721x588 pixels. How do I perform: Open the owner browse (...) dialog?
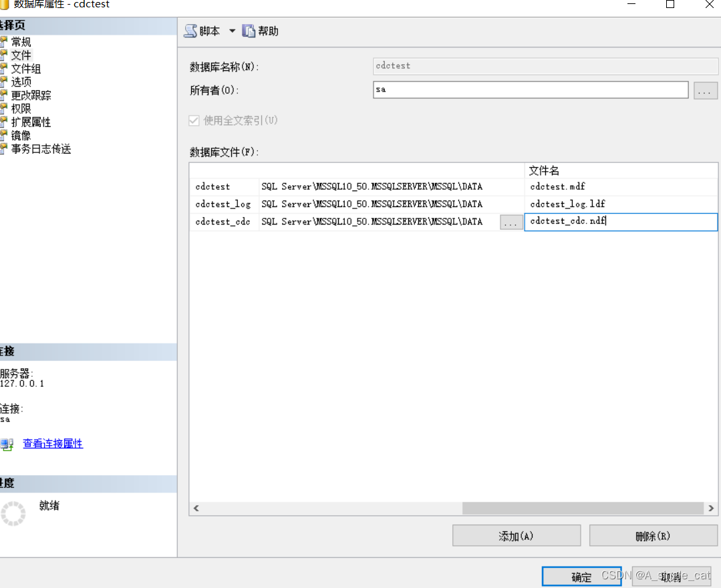705,90
